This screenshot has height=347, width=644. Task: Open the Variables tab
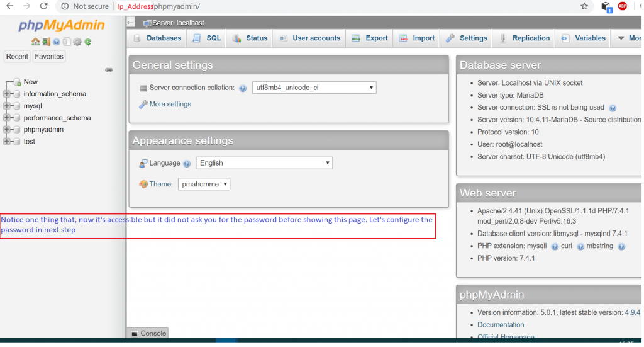(583, 38)
